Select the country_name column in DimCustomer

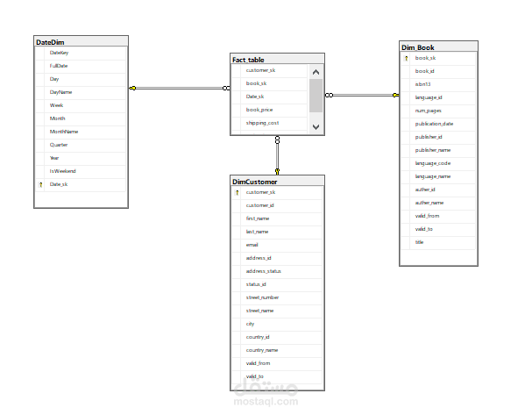277,350
